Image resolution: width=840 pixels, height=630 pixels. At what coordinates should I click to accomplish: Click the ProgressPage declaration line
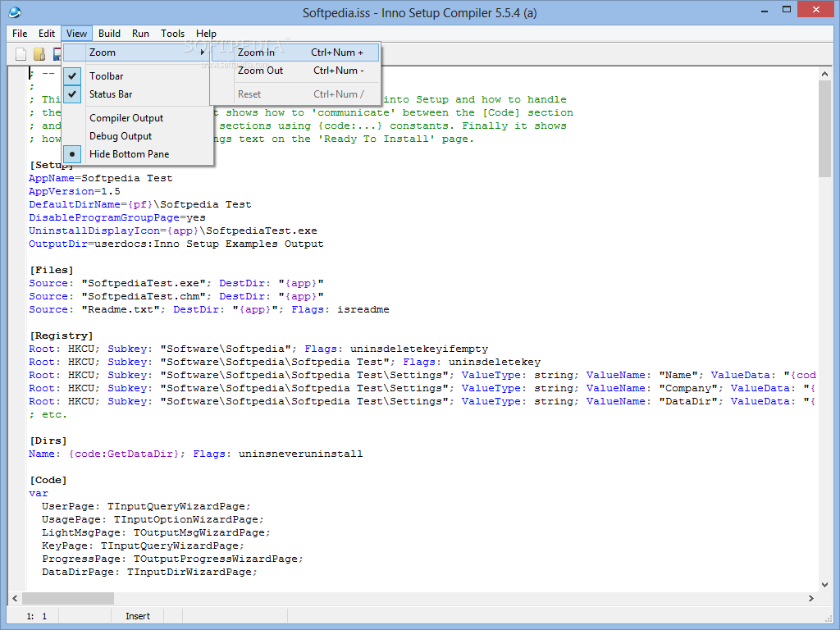(172, 559)
